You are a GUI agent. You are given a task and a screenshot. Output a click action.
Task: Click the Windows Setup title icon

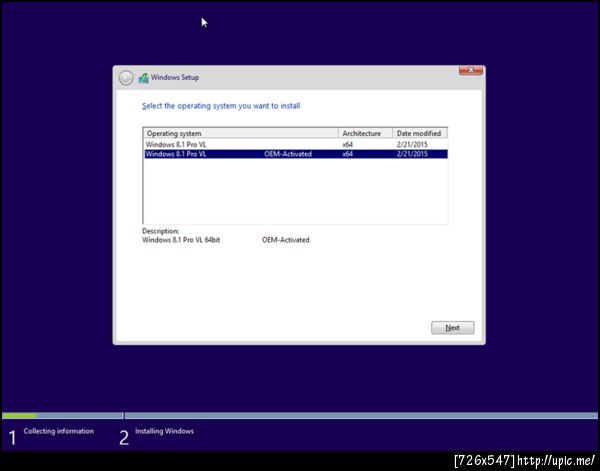click(x=143, y=78)
